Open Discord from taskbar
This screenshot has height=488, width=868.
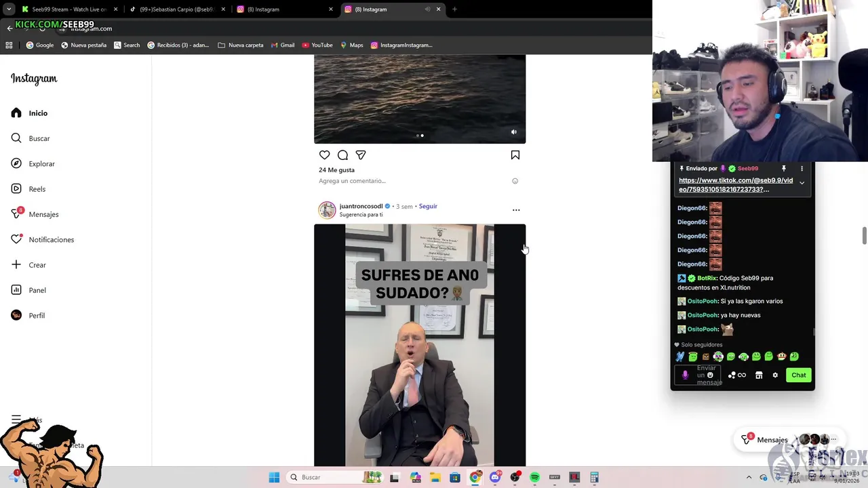(x=495, y=477)
